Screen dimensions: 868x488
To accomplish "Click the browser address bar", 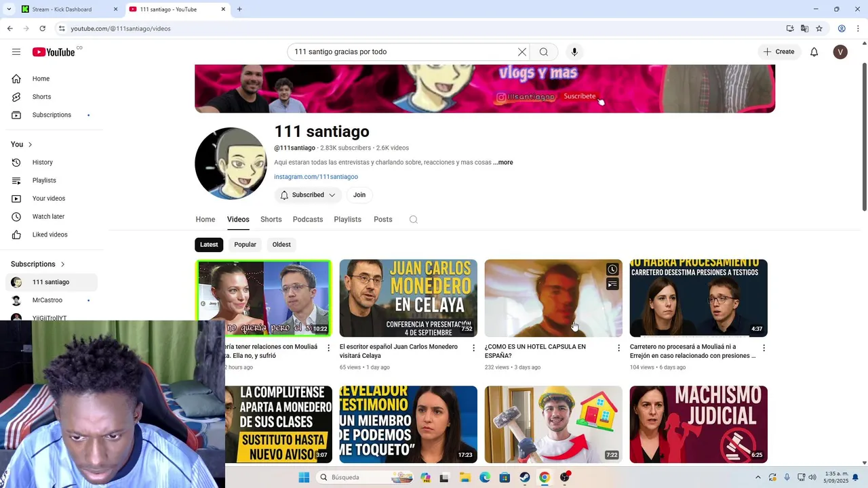I will point(420,28).
